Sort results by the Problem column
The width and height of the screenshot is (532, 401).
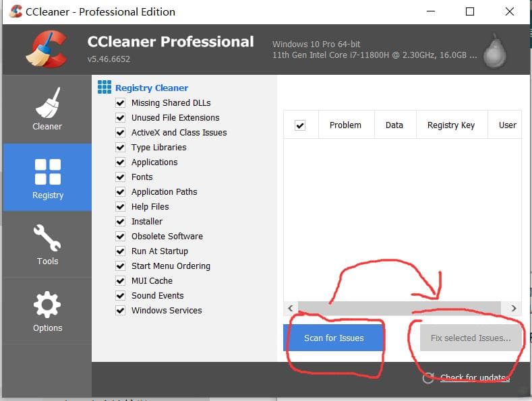(346, 125)
